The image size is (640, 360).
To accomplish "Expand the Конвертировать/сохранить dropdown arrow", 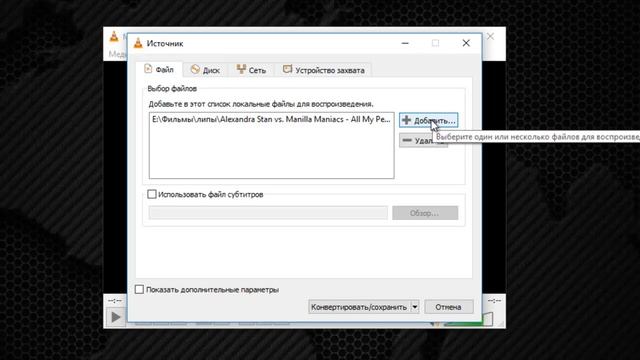I will coord(415,307).
